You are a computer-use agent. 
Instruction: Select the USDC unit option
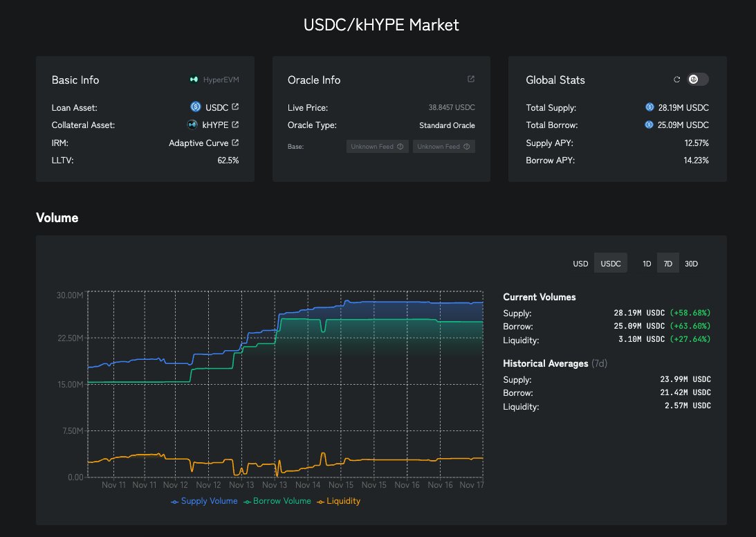click(x=611, y=264)
